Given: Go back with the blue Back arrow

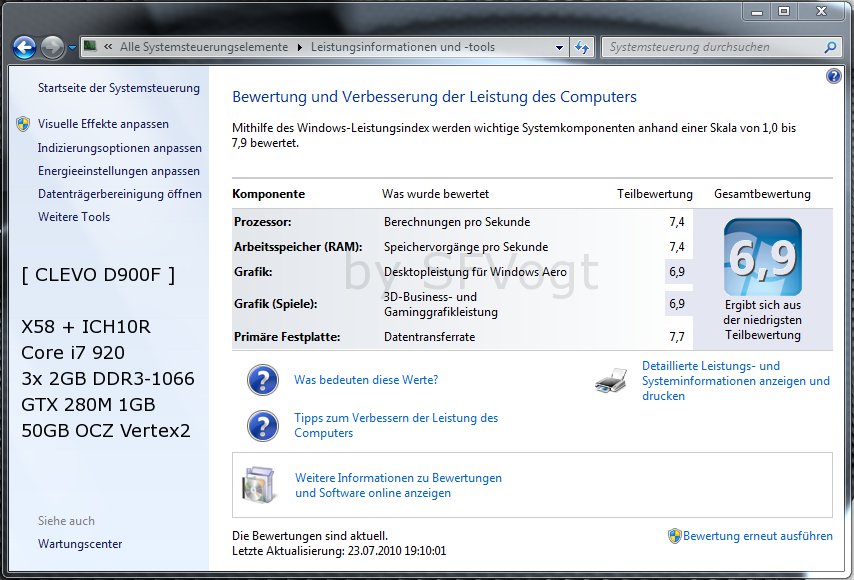Looking at the screenshot, I should click(25, 47).
